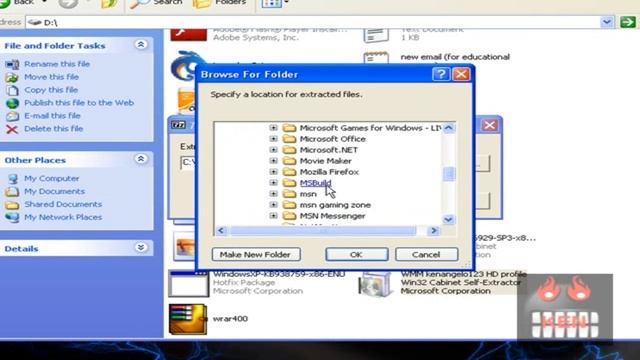Click Move this file link
The height and width of the screenshot is (360, 640).
(x=51, y=77)
